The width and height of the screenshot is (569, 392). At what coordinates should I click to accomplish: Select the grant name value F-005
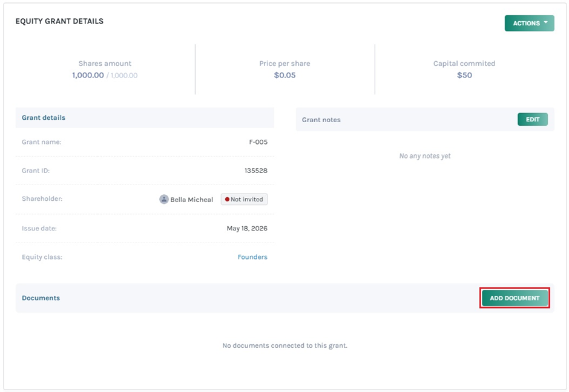(x=258, y=142)
